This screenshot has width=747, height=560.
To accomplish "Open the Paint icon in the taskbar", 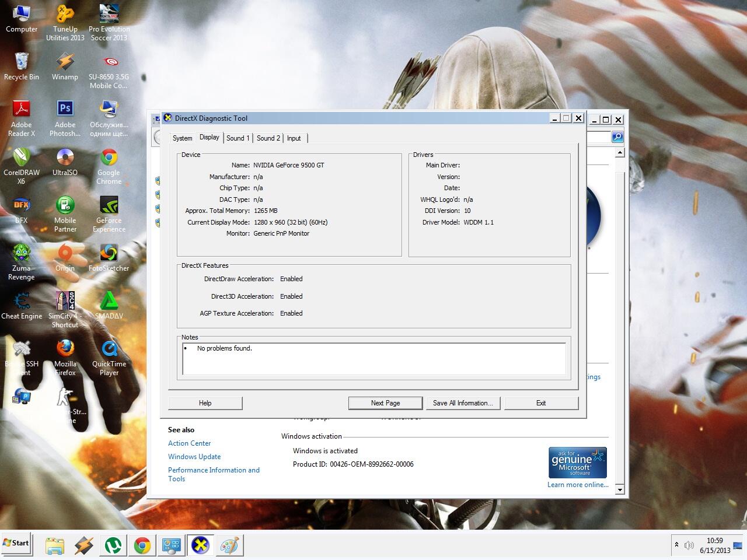I will click(229, 545).
